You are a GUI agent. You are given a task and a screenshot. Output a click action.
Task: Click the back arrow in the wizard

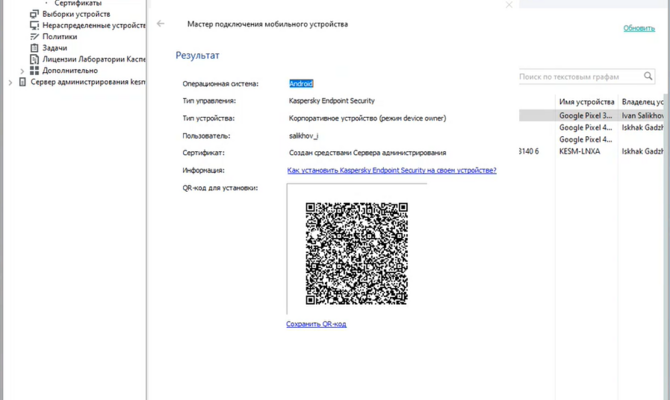[x=161, y=24]
